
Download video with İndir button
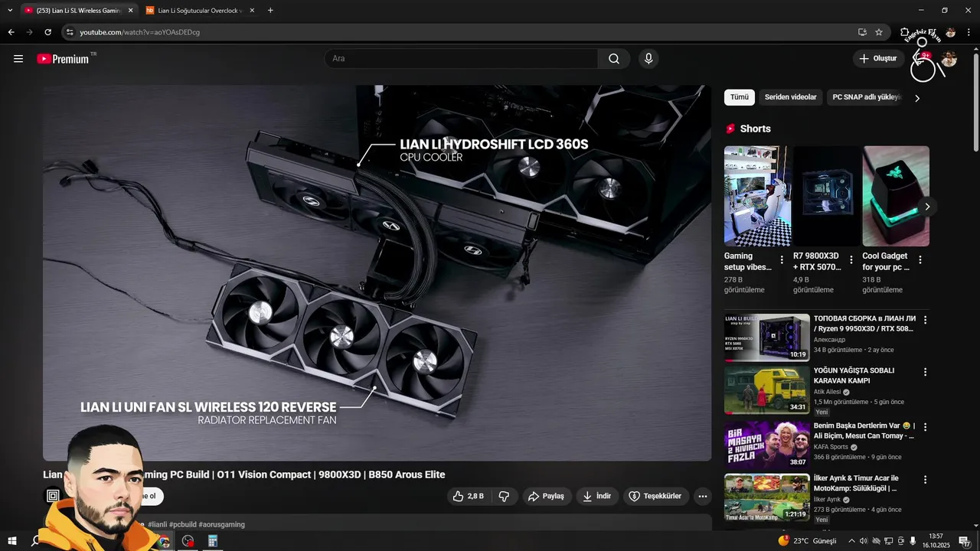(596, 496)
